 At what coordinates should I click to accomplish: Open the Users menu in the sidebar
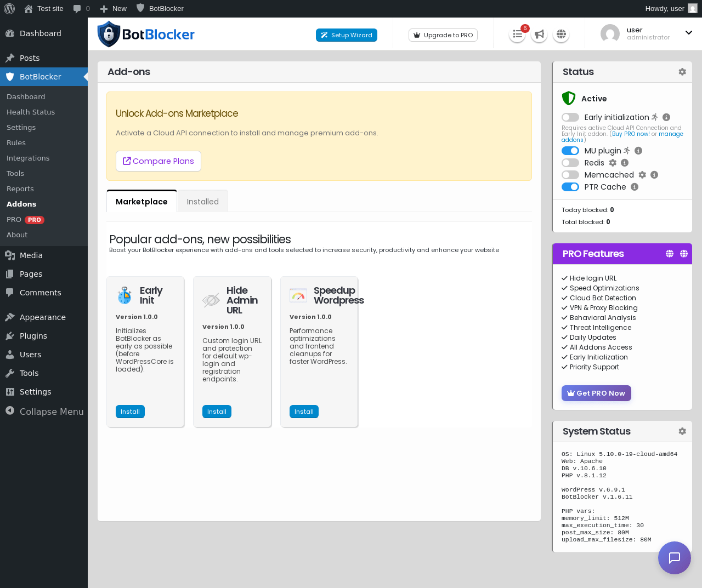coord(44,355)
